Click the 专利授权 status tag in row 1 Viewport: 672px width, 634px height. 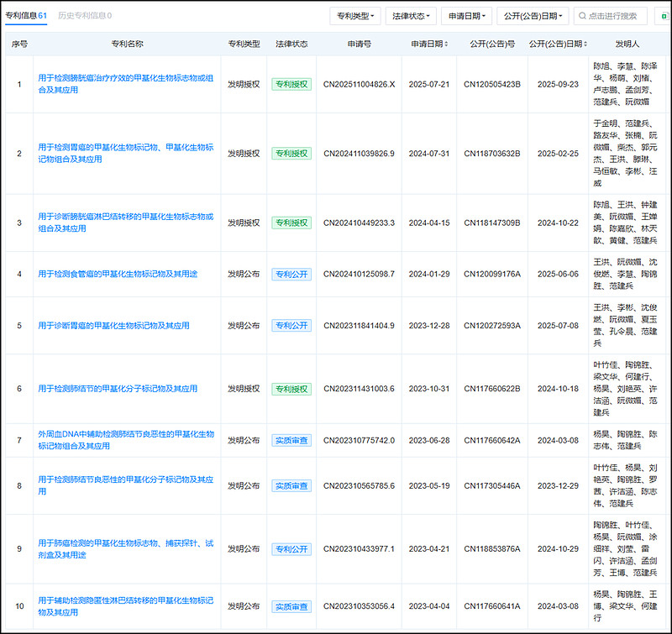(291, 84)
